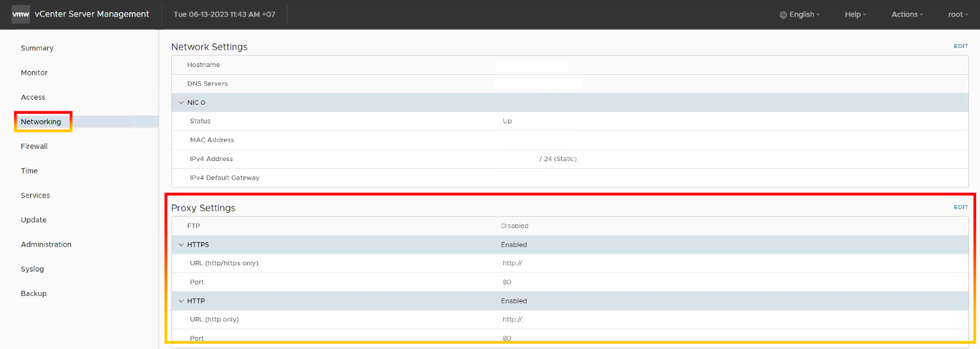Click the Up status value

pos(507,121)
